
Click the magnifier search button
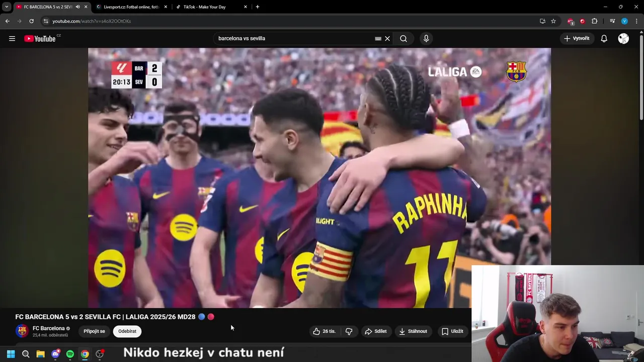(404, 39)
